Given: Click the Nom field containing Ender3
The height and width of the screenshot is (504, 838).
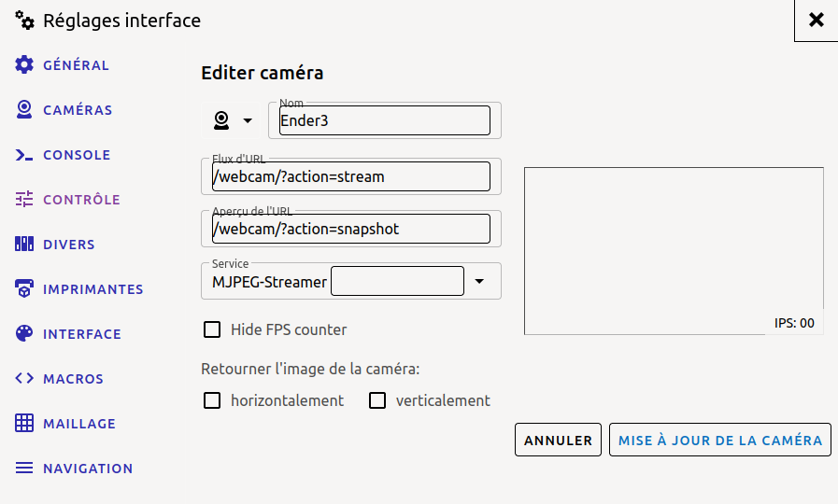Looking at the screenshot, I should click(x=384, y=120).
